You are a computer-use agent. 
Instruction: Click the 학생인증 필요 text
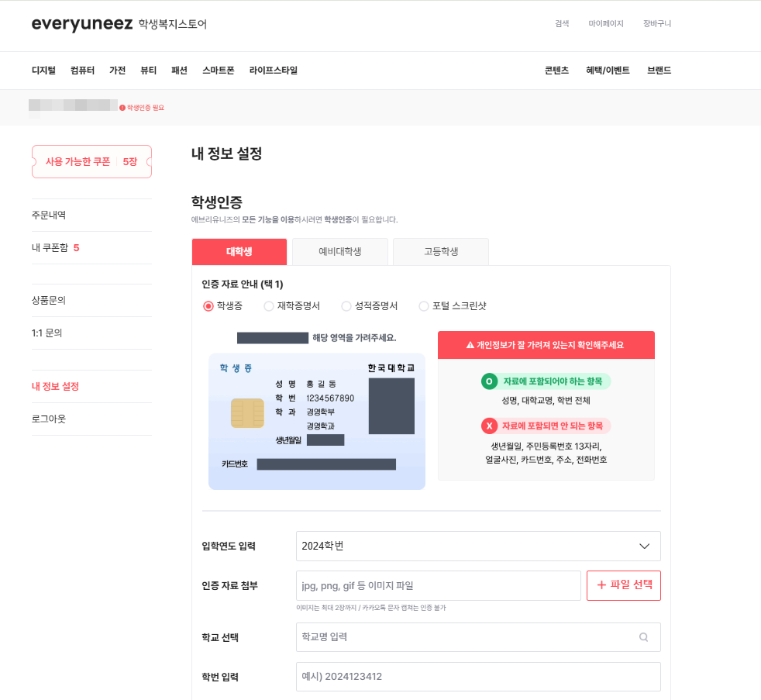(146, 108)
